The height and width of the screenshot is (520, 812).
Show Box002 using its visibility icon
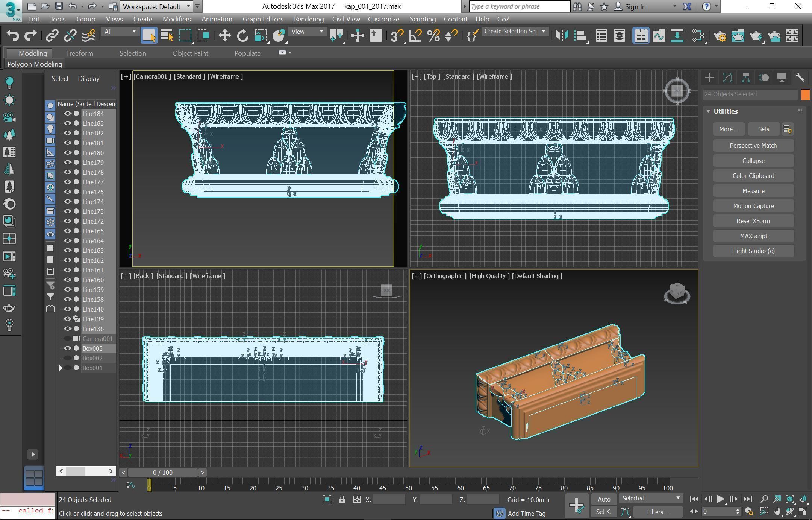[67, 358]
